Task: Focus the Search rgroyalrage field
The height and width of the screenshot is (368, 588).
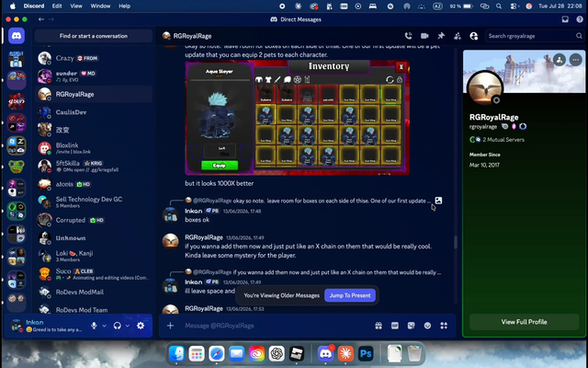Action: click(x=535, y=36)
